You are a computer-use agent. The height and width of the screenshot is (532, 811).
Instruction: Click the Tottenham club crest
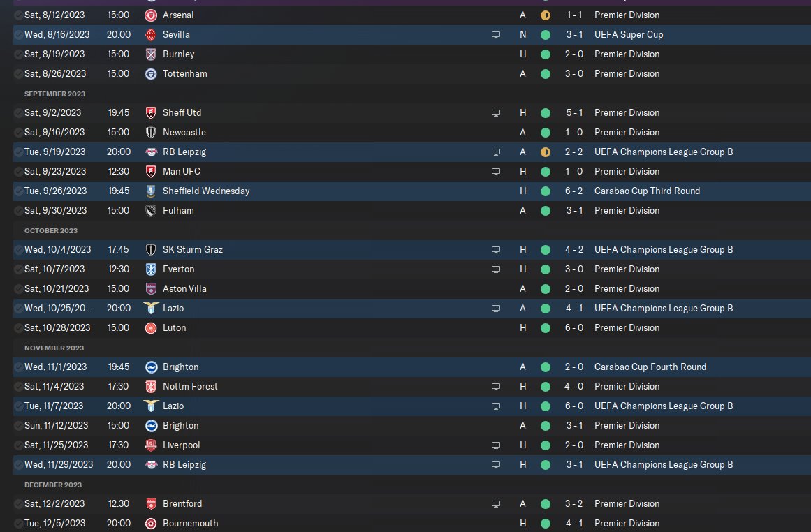[x=150, y=73]
